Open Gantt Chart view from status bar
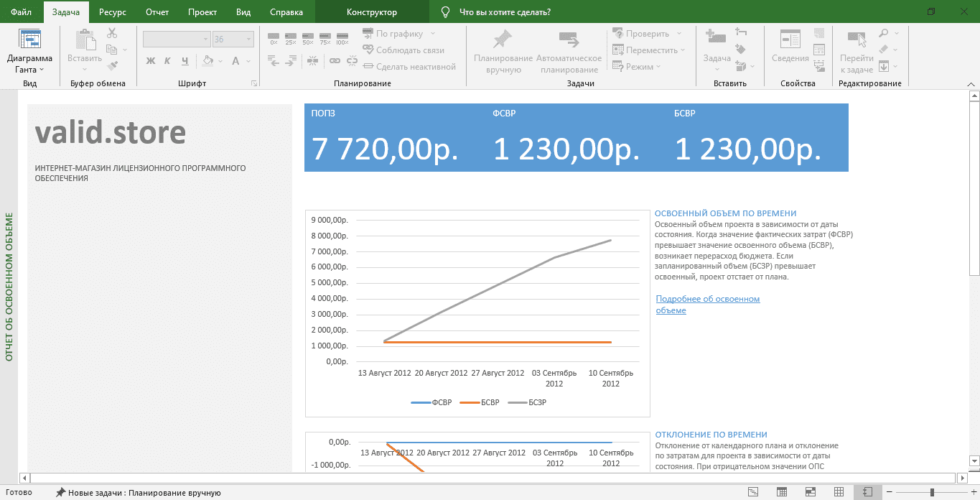 753,492
